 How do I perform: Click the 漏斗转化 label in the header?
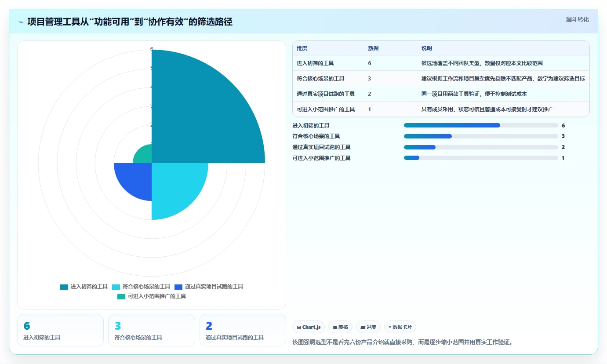pos(578,20)
